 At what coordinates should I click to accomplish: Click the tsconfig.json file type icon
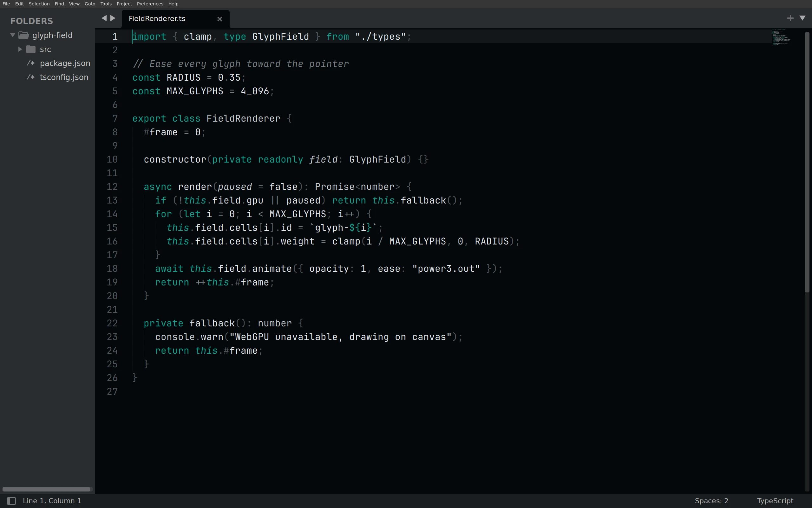coord(31,77)
